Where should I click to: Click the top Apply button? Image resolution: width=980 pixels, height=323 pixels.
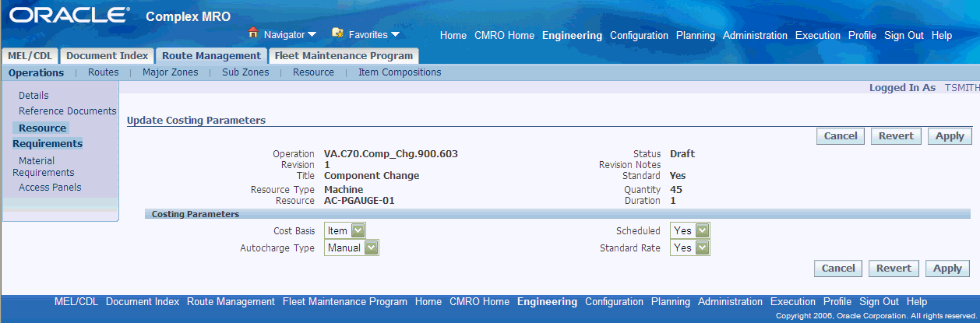(x=950, y=135)
